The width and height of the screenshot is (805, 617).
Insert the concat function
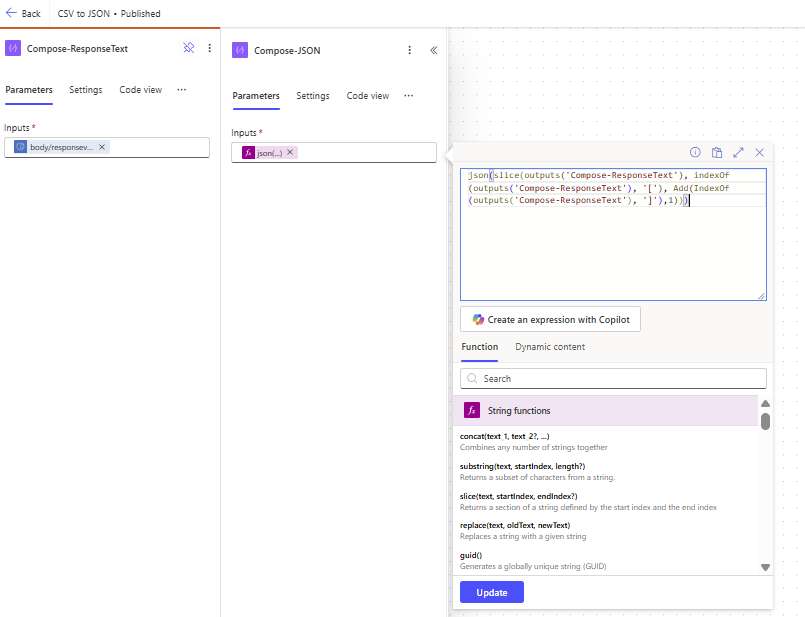[x=533, y=441]
